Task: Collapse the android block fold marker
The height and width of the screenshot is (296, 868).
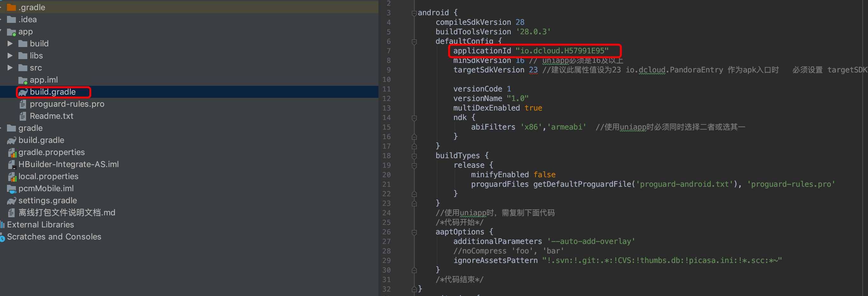Action: point(414,13)
